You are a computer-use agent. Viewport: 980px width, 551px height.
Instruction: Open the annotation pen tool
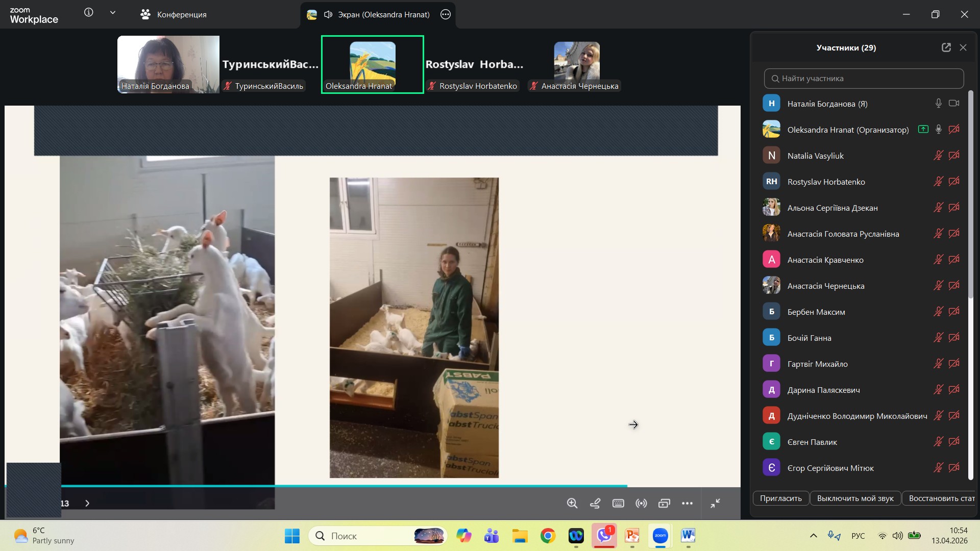click(595, 503)
